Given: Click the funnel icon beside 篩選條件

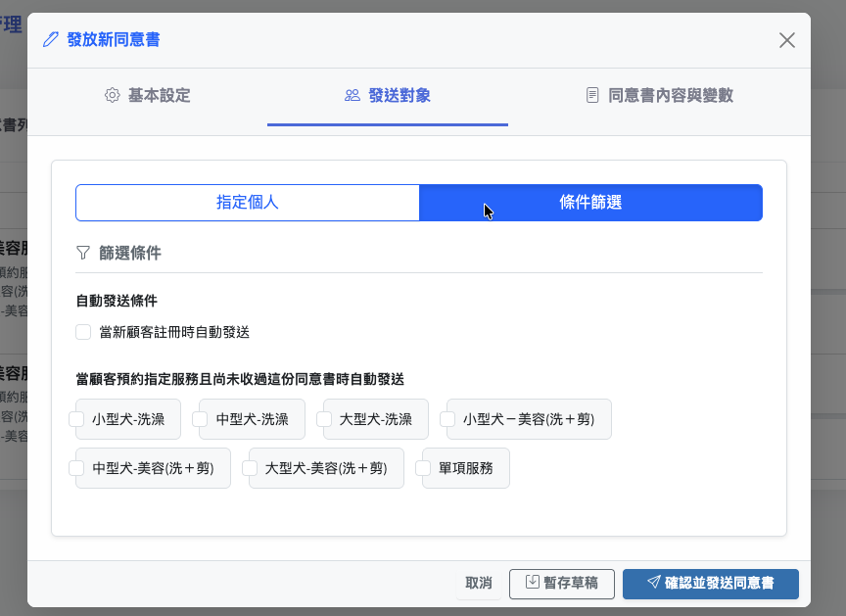Looking at the screenshot, I should [83, 253].
